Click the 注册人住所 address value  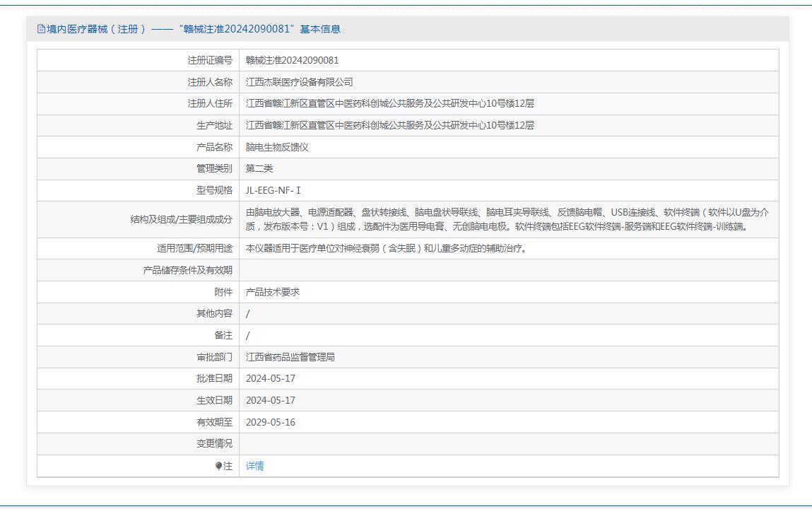point(389,103)
